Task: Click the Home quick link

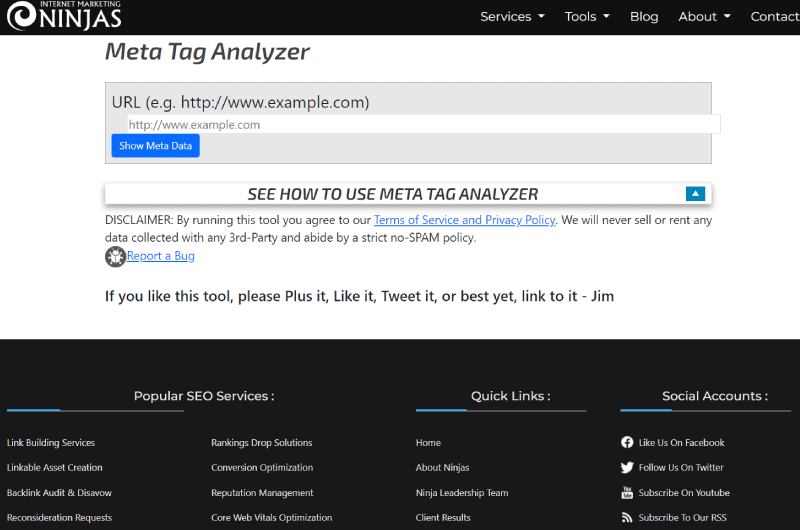Action: (428, 443)
